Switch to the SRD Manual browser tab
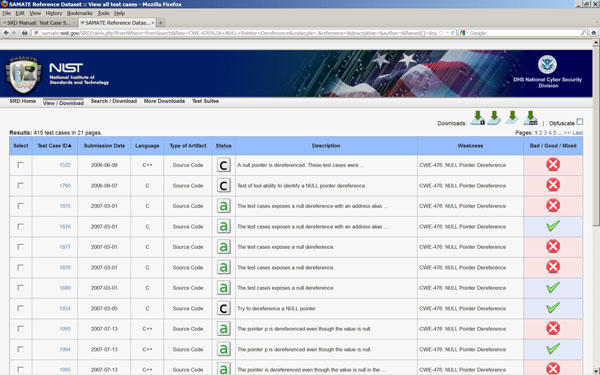 point(38,23)
